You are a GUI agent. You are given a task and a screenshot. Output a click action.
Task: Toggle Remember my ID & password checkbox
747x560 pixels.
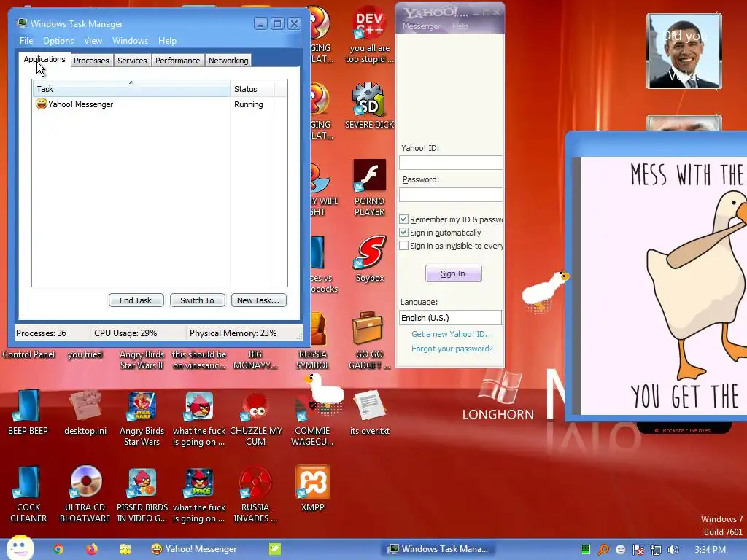click(x=403, y=219)
